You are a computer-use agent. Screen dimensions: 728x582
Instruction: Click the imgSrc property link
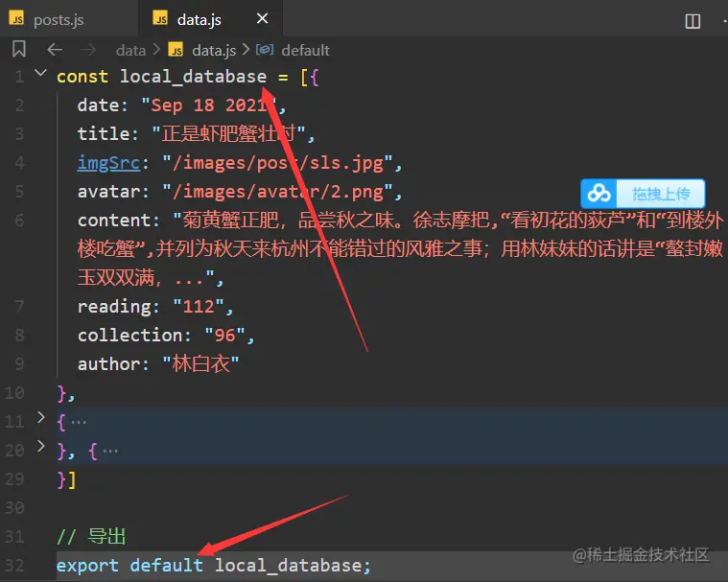click(108, 163)
